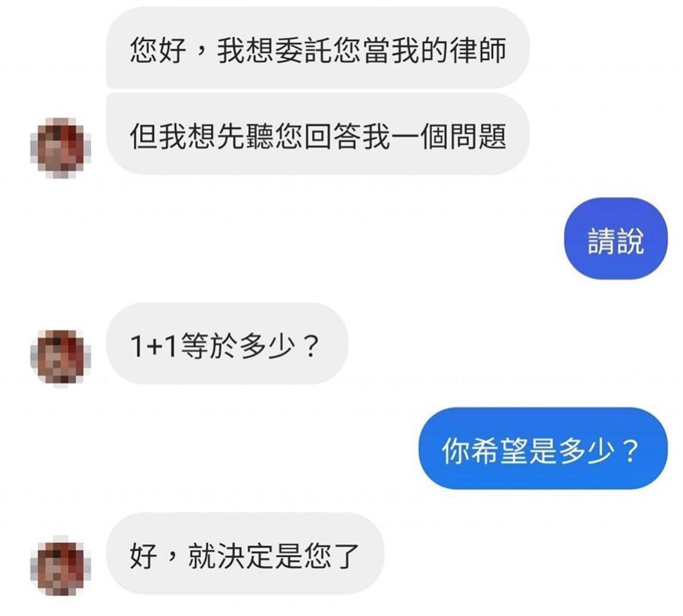The width and height of the screenshot is (683, 616).
Task: Click the blue 請說 reply bubble
Action: [x=616, y=239]
